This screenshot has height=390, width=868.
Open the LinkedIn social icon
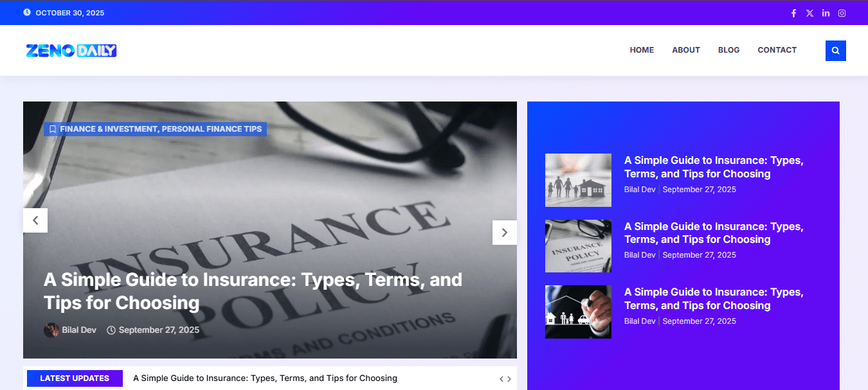pyautogui.click(x=826, y=13)
